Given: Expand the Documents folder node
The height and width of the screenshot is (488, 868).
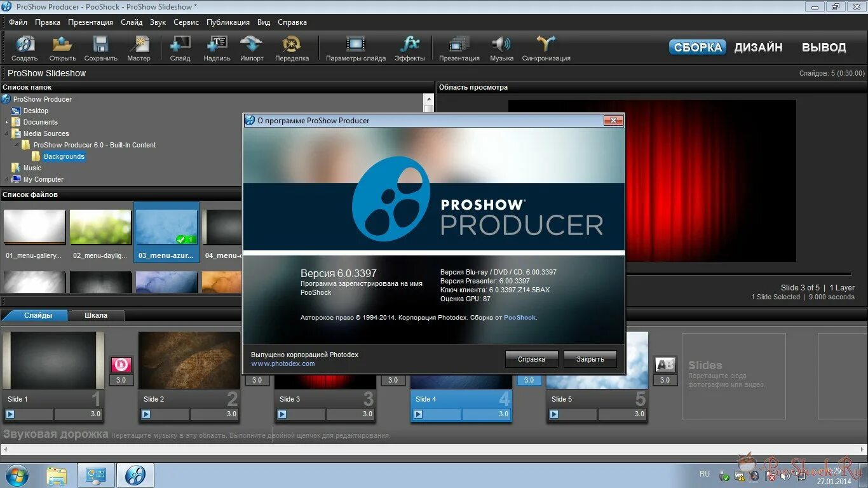Looking at the screenshot, I should [x=7, y=122].
